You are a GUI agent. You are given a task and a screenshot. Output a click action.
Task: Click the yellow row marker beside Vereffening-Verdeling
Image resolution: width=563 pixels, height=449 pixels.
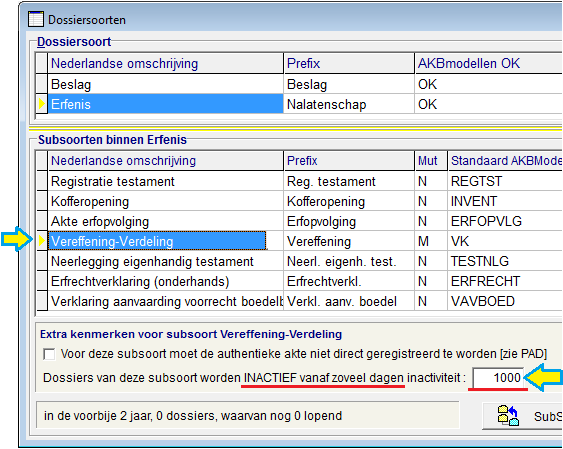[42, 241]
